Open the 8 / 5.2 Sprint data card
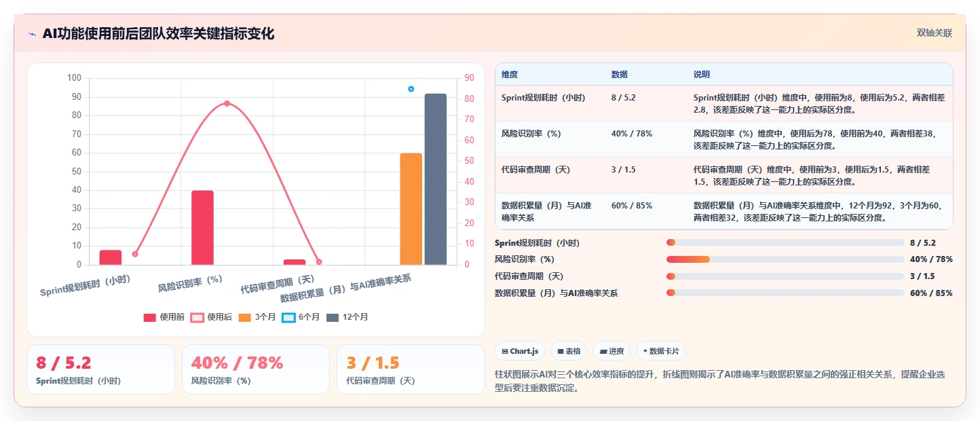980x421 pixels. click(x=100, y=369)
